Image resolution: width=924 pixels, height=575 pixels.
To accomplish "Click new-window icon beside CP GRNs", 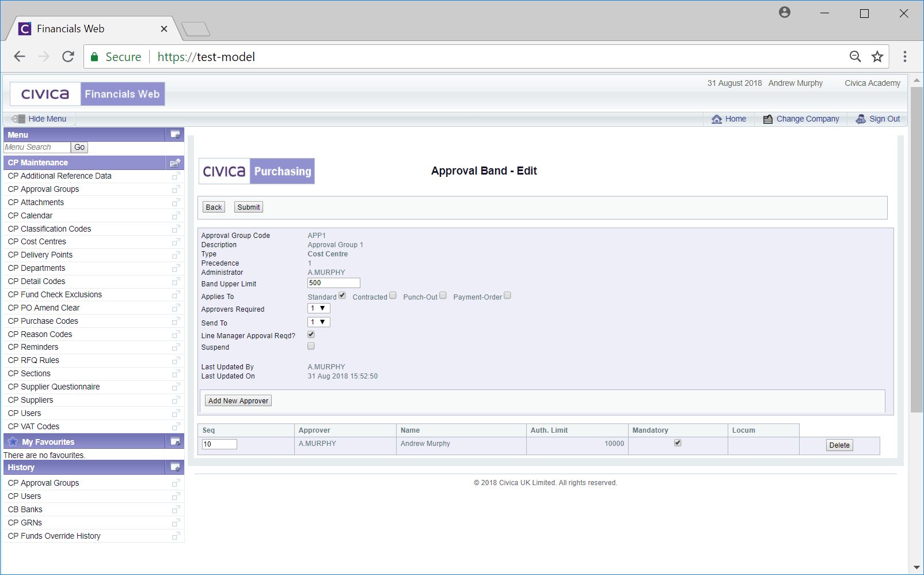I will 176,523.
